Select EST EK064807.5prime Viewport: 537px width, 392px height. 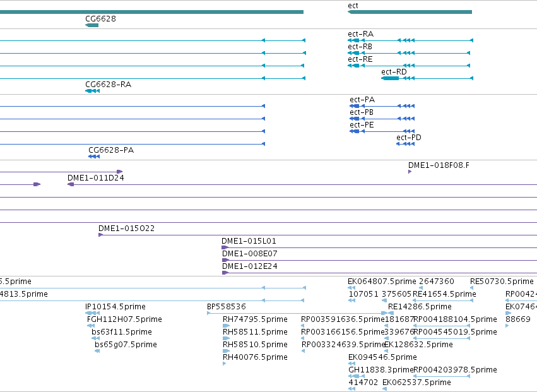click(351, 288)
